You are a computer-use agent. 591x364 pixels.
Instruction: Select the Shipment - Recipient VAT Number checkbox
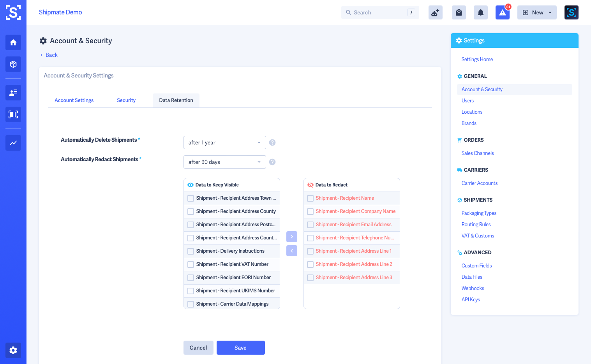(x=191, y=264)
